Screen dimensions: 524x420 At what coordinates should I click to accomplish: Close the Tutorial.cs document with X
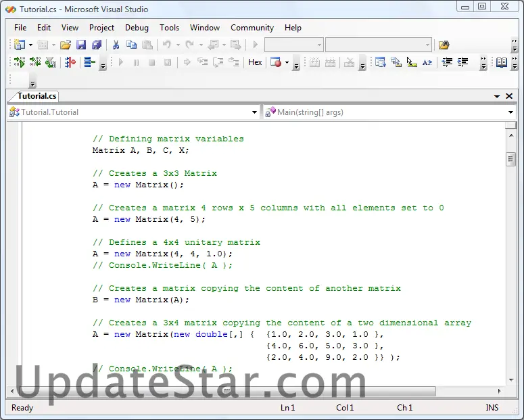(509, 96)
